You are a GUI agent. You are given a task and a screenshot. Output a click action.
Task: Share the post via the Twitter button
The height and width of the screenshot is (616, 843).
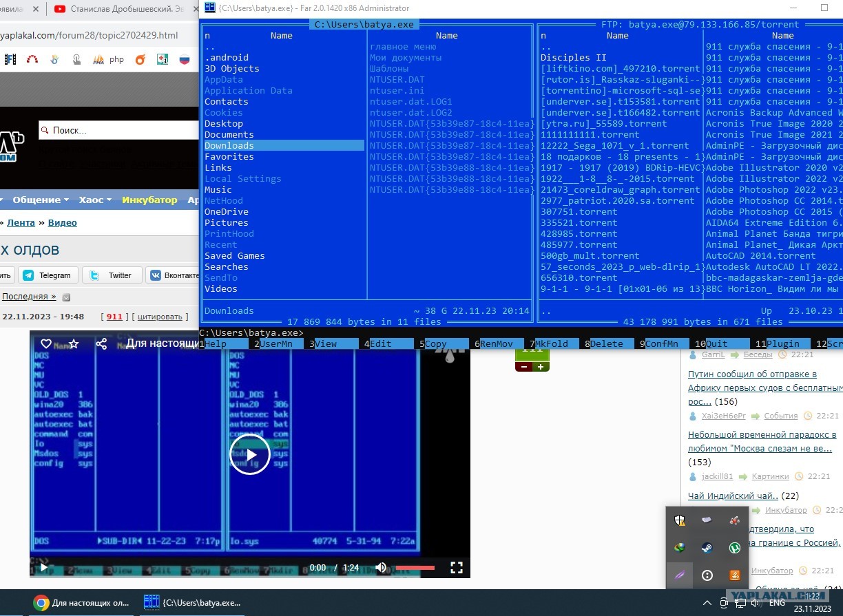tap(112, 275)
